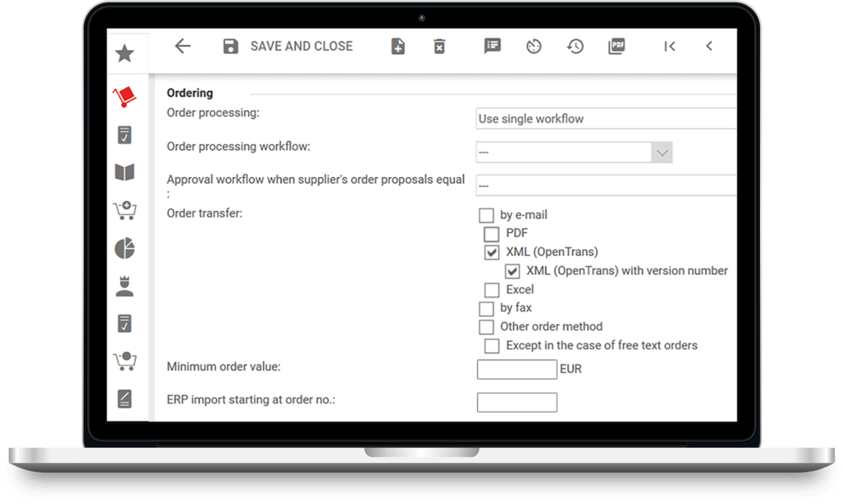Click the star favorites icon
This screenshot has height=504, width=844.
(x=124, y=54)
